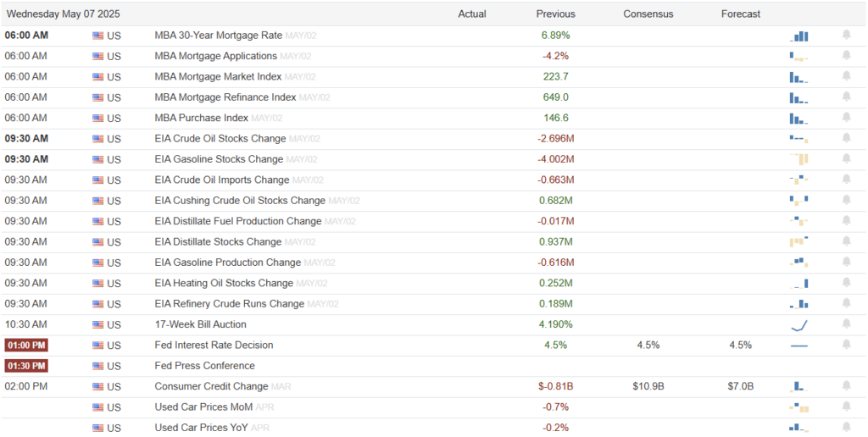Open mini chart for EIA Heating Oil Stocks Change
The width and height of the screenshot is (868, 437).
coord(798,283)
